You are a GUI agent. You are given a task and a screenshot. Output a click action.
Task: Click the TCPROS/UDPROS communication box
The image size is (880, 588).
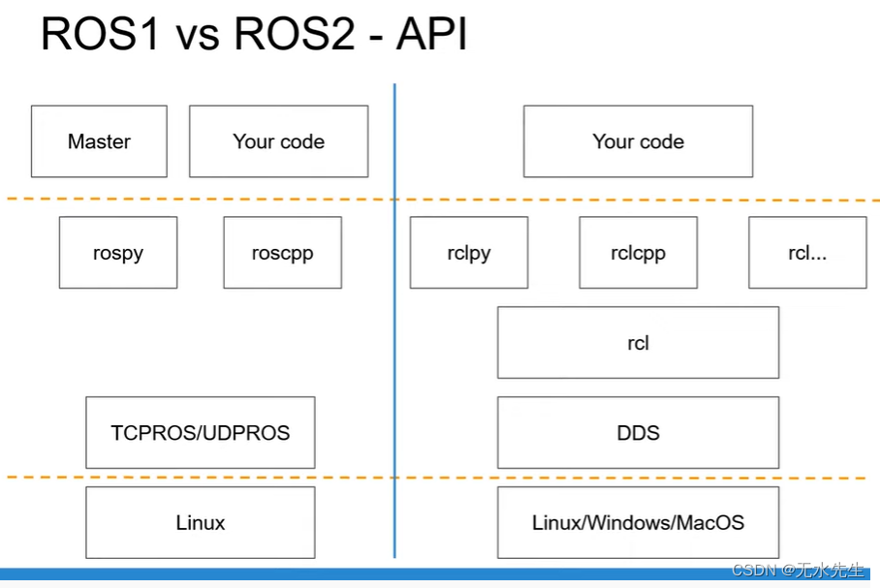(x=200, y=432)
